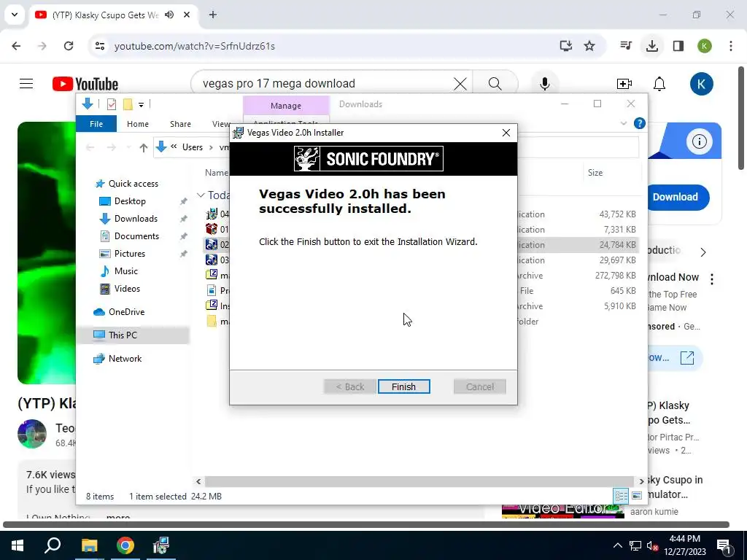Open YouTube notifications bell
The width and height of the screenshot is (747, 560).
[x=659, y=84]
